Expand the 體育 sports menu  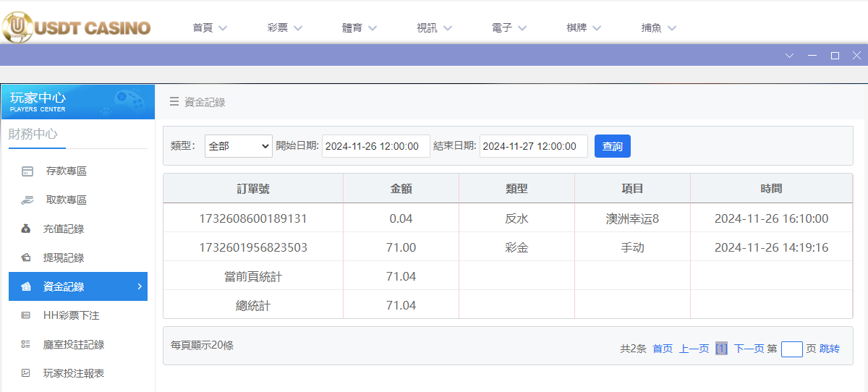359,28
